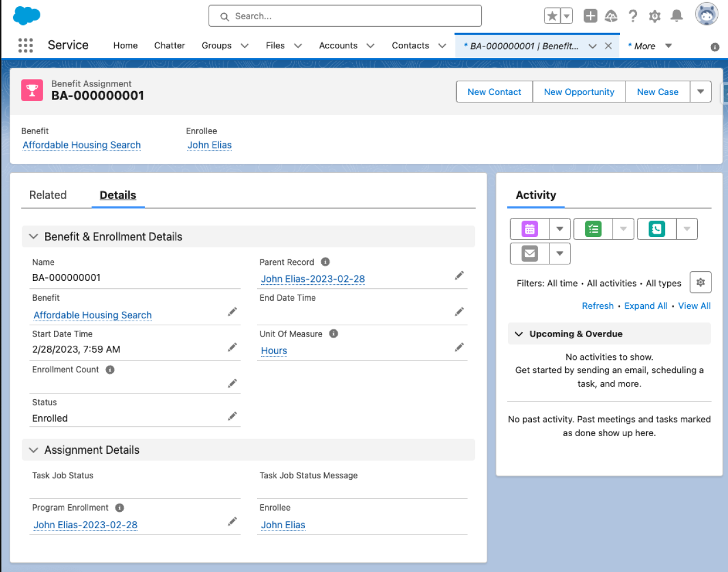Click the user avatar profile image

tap(707, 14)
